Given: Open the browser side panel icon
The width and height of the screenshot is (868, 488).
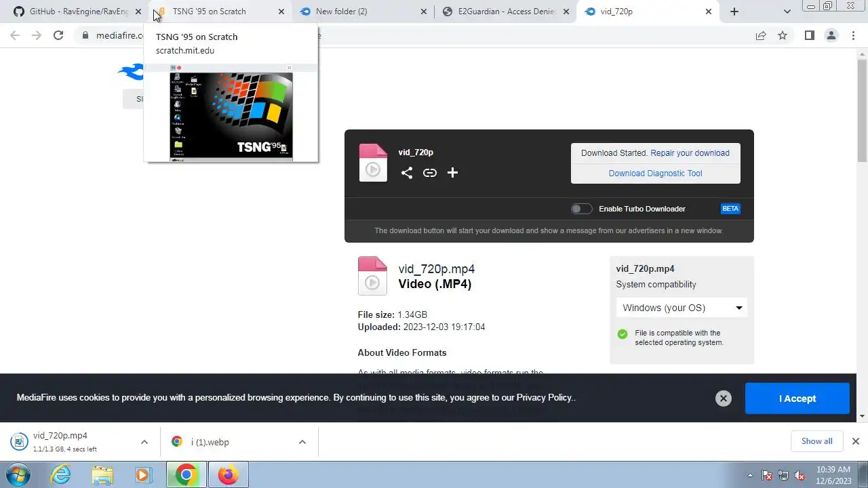Looking at the screenshot, I should 809,35.
